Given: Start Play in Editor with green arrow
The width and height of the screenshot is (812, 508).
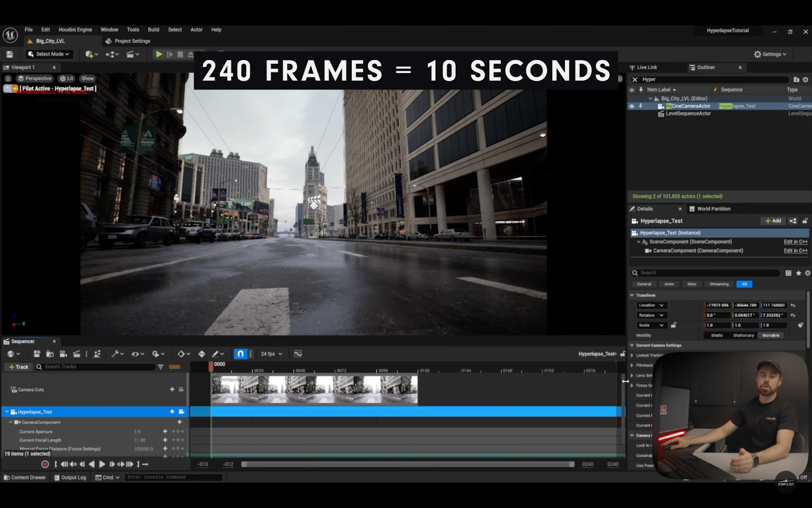Looking at the screenshot, I should (159, 54).
